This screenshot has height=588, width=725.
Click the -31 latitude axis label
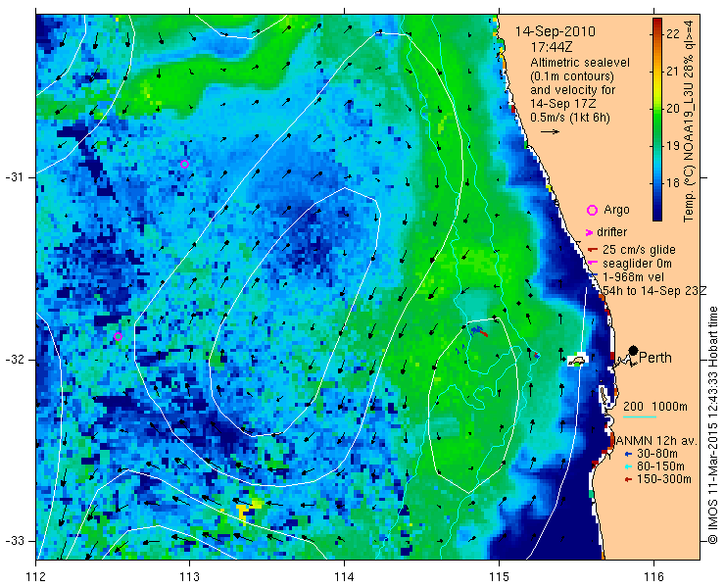(14, 177)
